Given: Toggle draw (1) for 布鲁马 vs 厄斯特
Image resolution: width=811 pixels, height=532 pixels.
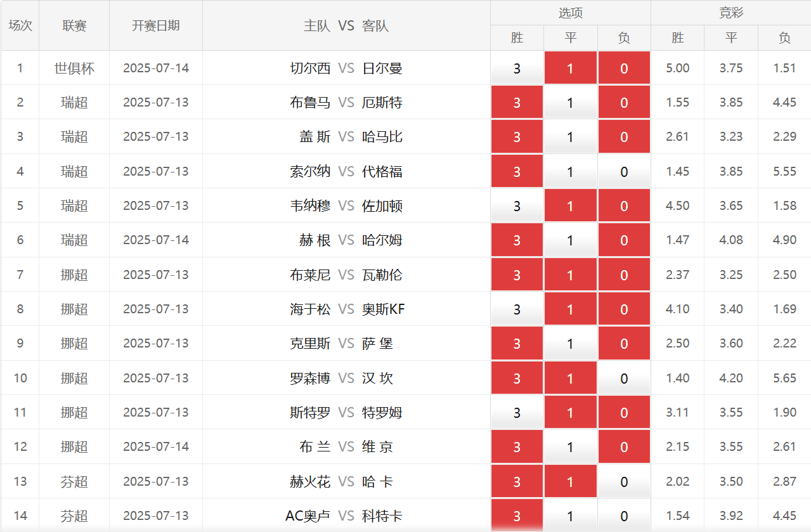Looking at the screenshot, I should coord(570,102).
